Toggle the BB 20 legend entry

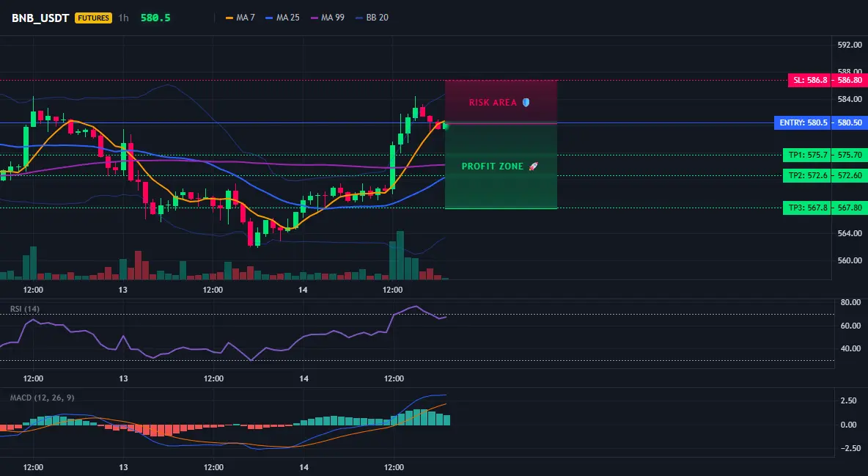click(372, 18)
